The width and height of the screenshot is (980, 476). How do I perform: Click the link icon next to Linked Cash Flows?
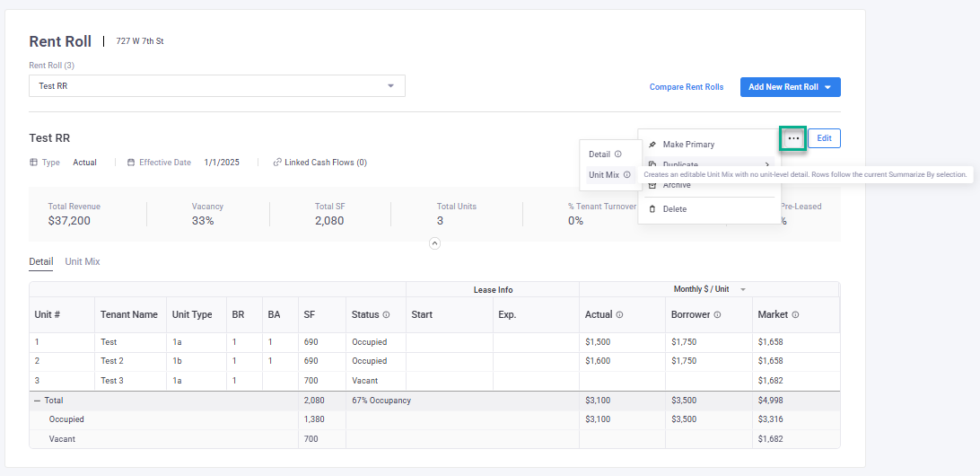277,163
